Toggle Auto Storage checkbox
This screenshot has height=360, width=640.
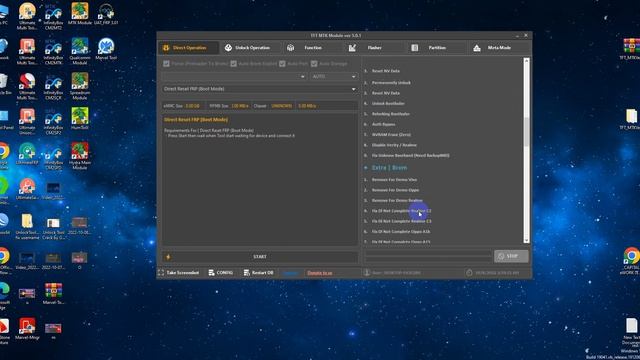(x=314, y=64)
